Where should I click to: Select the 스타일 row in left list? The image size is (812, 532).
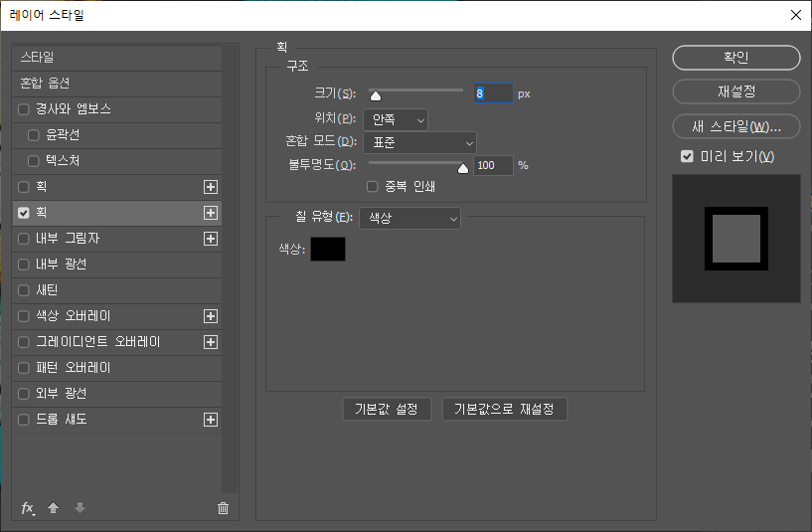coord(117,58)
